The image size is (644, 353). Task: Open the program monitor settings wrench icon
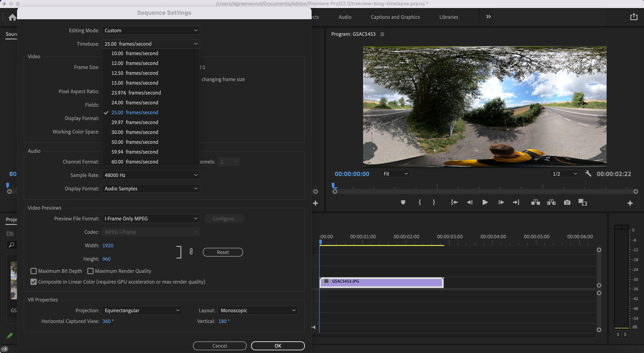point(588,173)
